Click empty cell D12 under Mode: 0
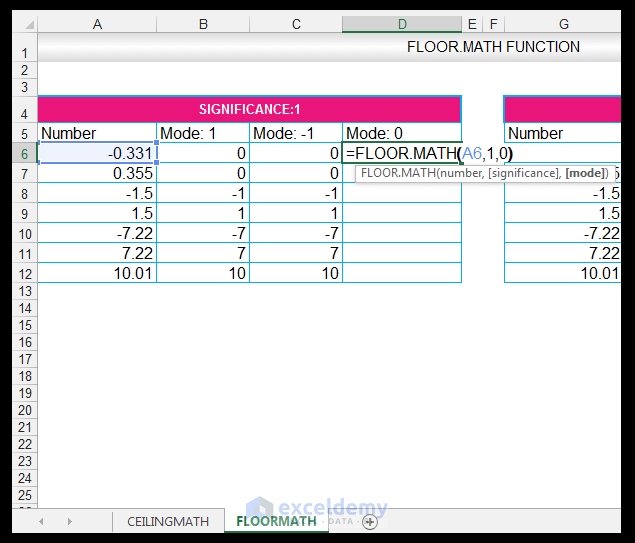The height and width of the screenshot is (543, 635). (x=402, y=273)
